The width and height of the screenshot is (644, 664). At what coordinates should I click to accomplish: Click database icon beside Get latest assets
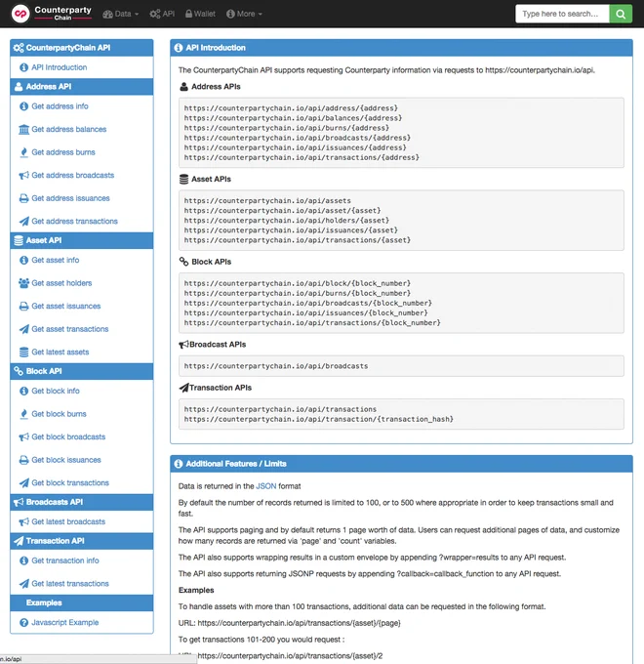click(x=24, y=352)
